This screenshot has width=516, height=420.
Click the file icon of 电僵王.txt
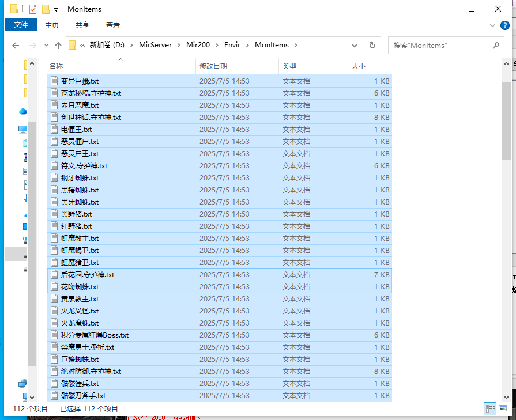[54, 129]
